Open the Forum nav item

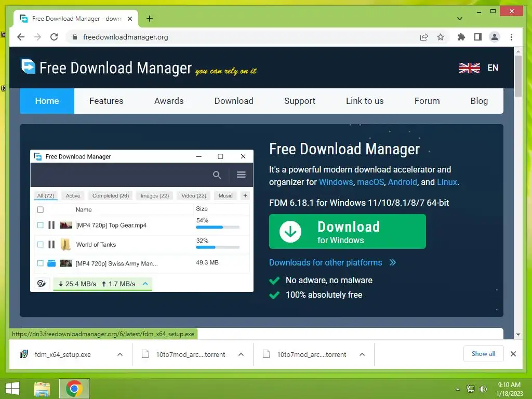(x=427, y=101)
